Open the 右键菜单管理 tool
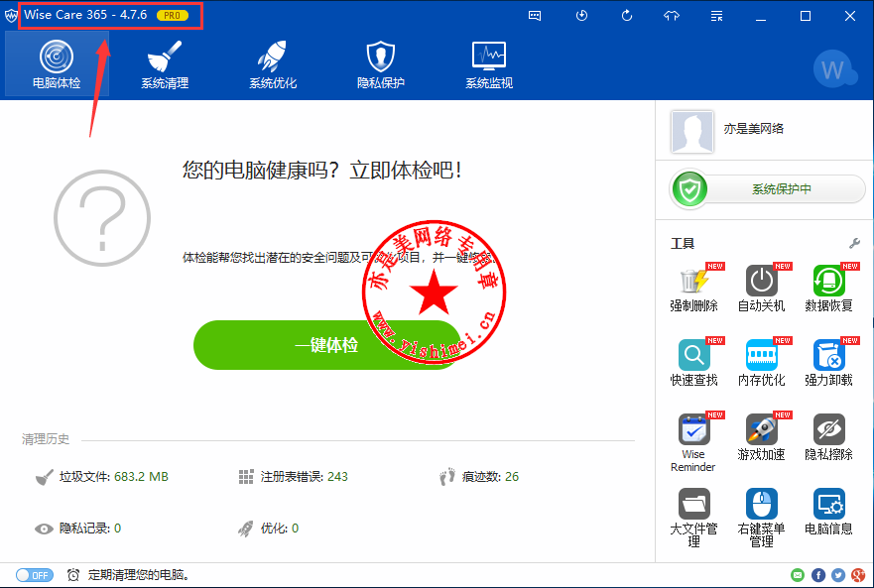 [762, 518]
